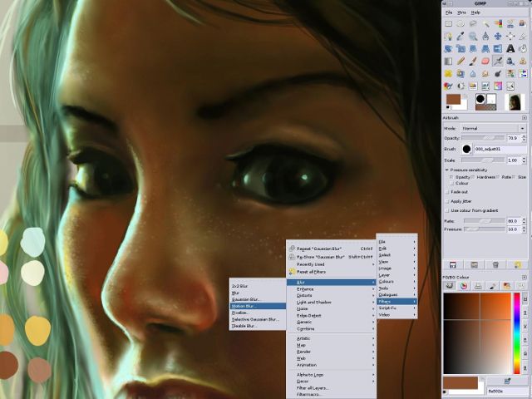Enable Size pressure sensitivity checkbox

click(x=515, y=177)
